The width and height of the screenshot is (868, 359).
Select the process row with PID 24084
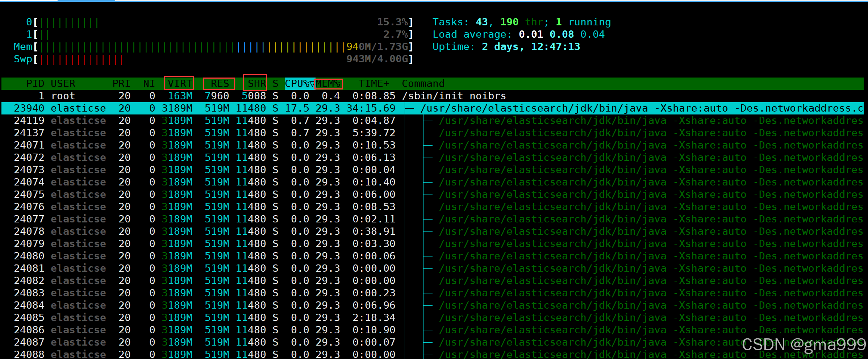(433, 305)
